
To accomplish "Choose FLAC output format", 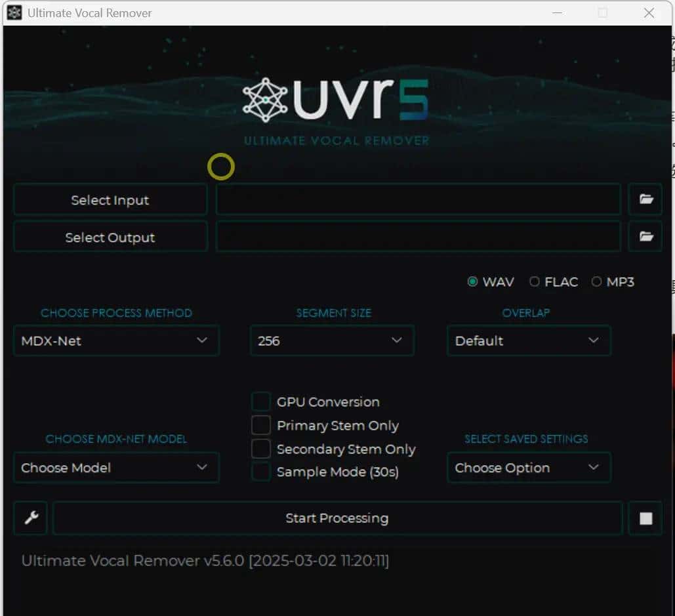I will 535,281.
